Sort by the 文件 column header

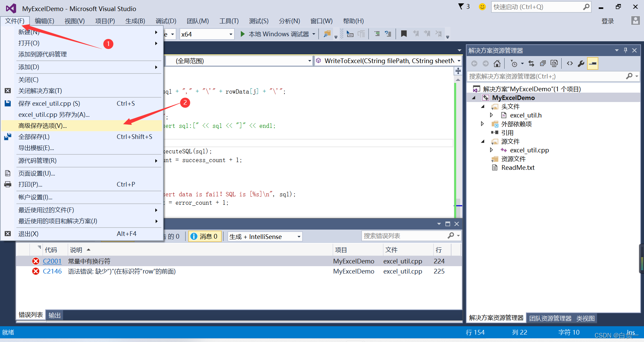[408, 250]
